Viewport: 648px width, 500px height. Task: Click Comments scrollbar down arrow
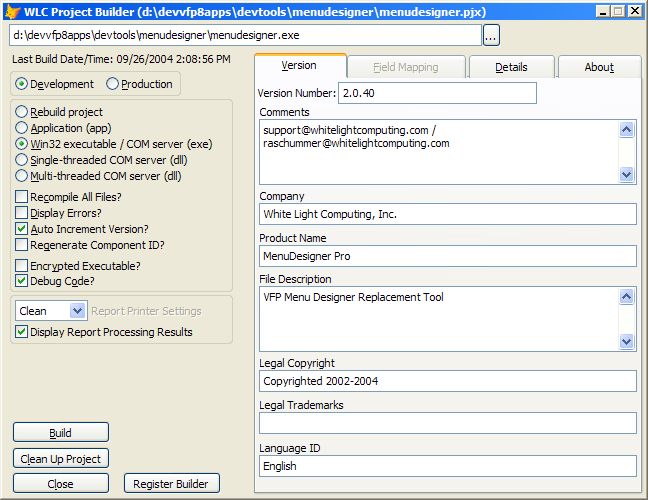click(627, 174)
